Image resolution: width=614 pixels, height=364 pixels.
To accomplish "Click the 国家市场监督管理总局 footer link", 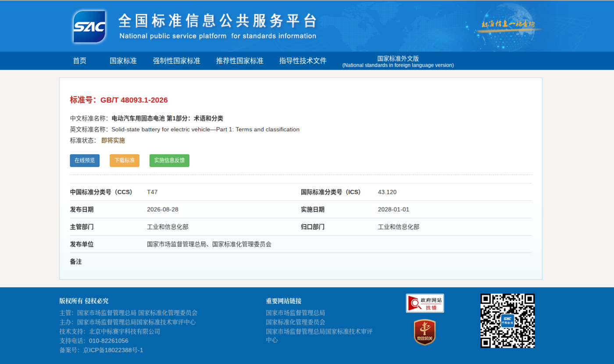I will pos(296,313).
